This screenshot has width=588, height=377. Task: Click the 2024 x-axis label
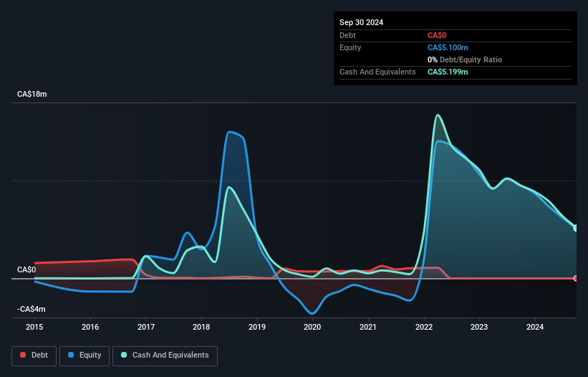tap(535, 327)
